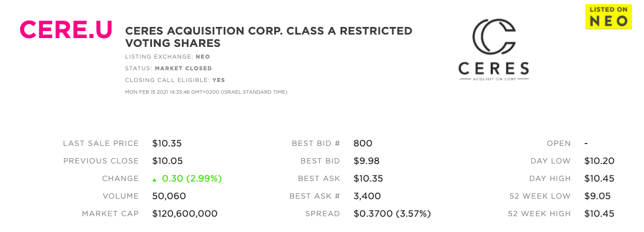Click the Closing Call Eligible: Yes line
The width and height of the screenshot is (644, 232).
pos(175,80)
